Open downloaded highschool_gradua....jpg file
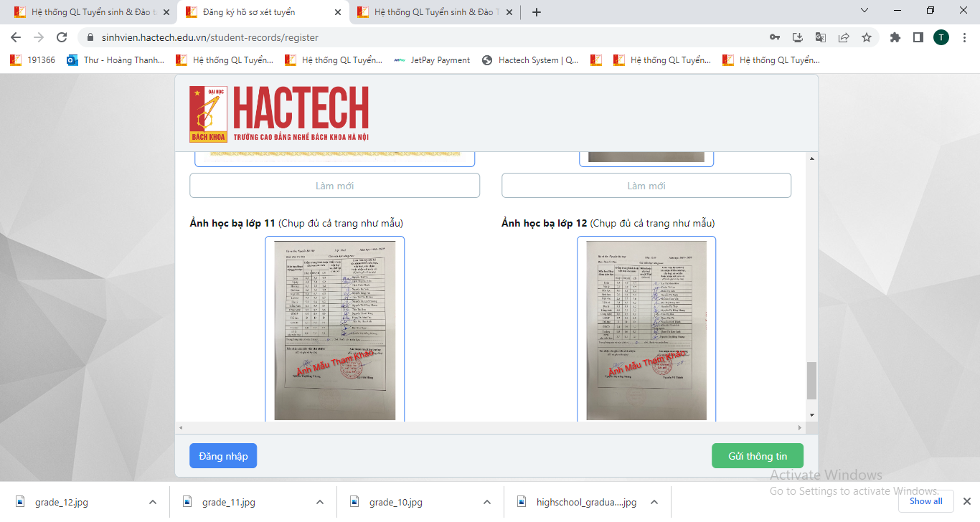Screen dimensions: 980x522 point(586,502)
